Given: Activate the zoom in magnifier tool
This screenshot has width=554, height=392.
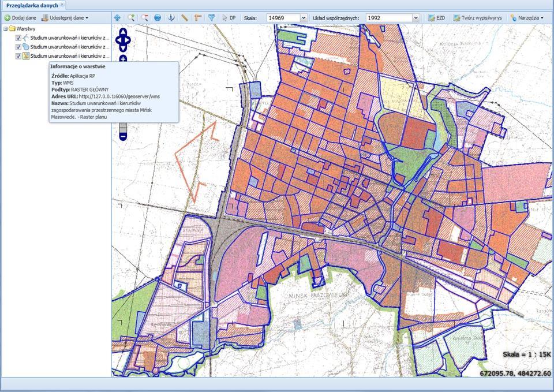Looking at the screenshot, I should pyautogui.click(x=131, y=18).
